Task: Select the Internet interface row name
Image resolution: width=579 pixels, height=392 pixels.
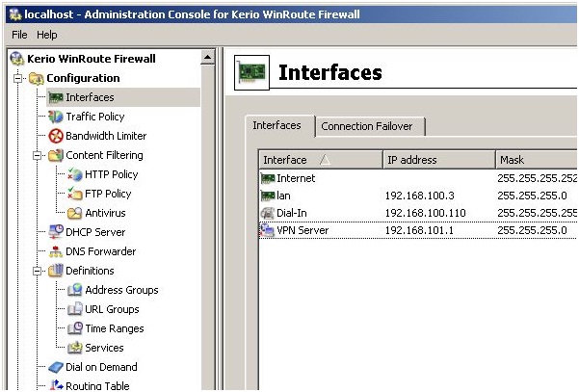Action: coord(296,178)
